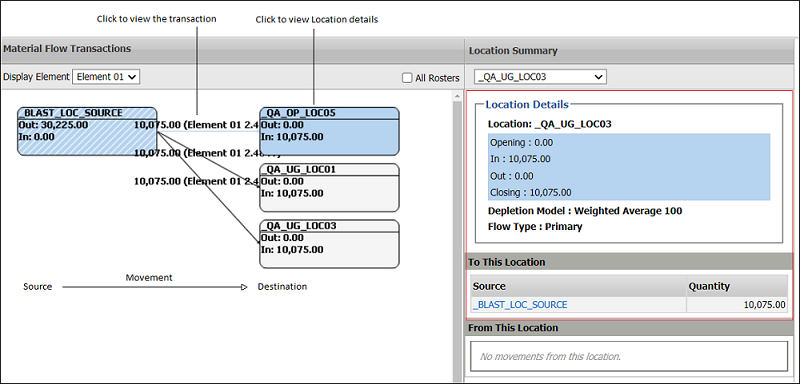Click the Material Flow Transactions header
The height and width of the screenshot is (384, 800).
tap(67, 49)
